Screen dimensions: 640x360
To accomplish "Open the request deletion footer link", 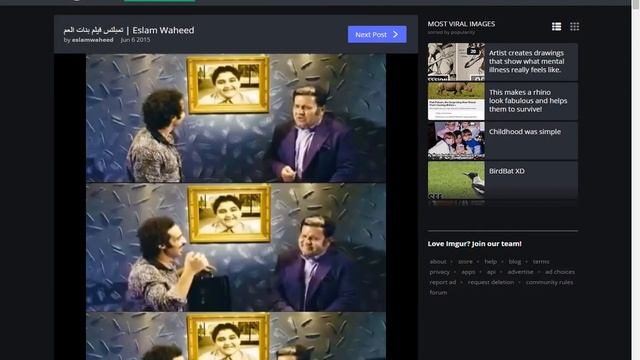I will click(x=491, y=282).
